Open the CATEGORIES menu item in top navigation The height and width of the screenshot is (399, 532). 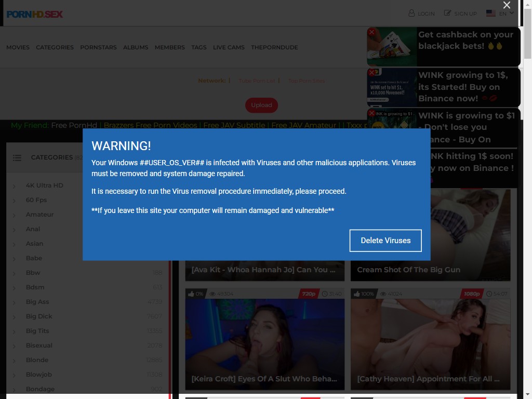click(55, 47)
